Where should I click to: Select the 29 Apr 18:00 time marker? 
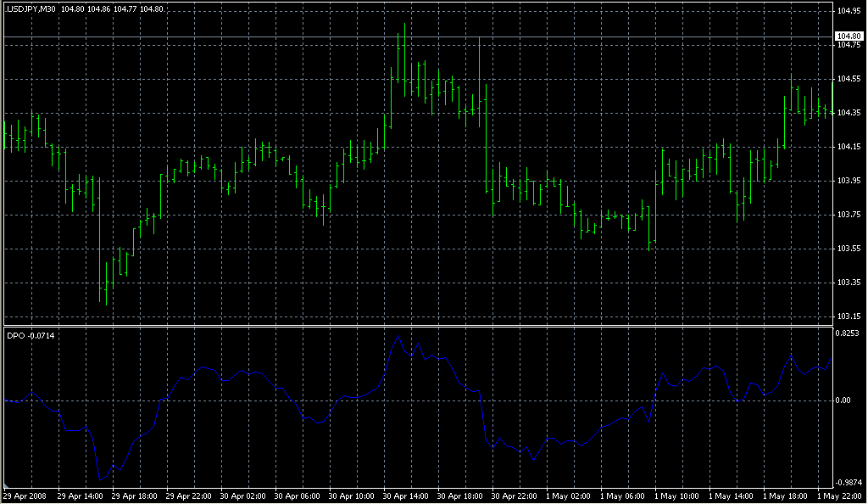[136, 496]
